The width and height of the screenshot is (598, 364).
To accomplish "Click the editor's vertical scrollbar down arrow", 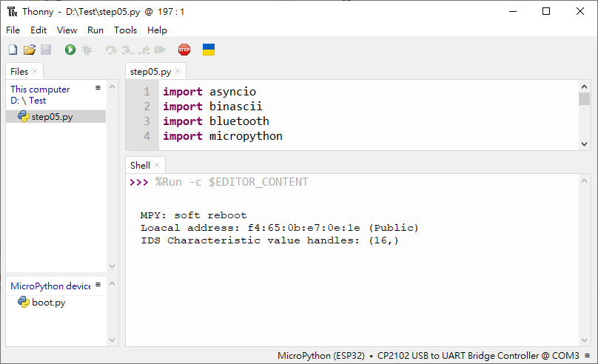I will coord(584,144).
